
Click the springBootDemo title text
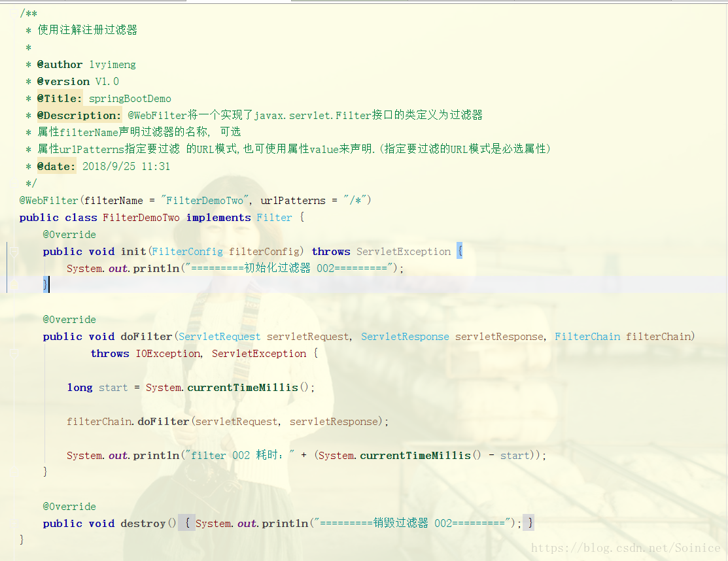click(130, 98)
